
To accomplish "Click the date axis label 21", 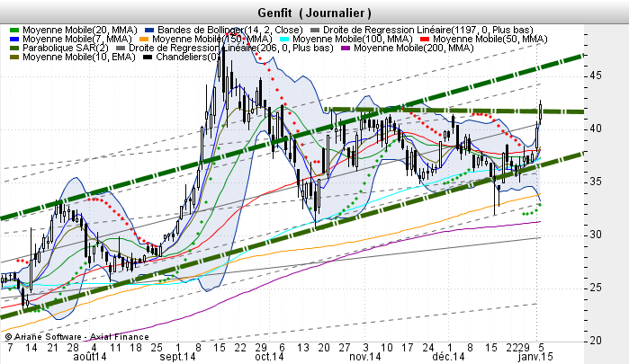I will click(x=52, y=348).
